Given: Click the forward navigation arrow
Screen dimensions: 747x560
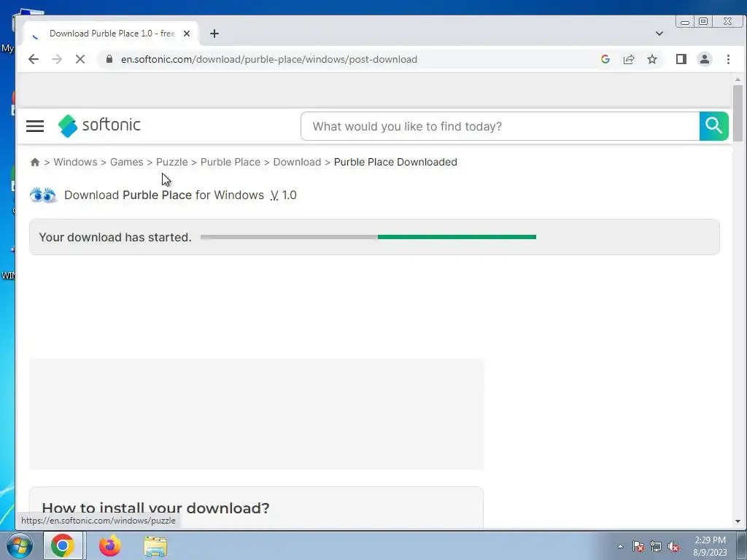Looking at the screenshot, I should [57, 60].
